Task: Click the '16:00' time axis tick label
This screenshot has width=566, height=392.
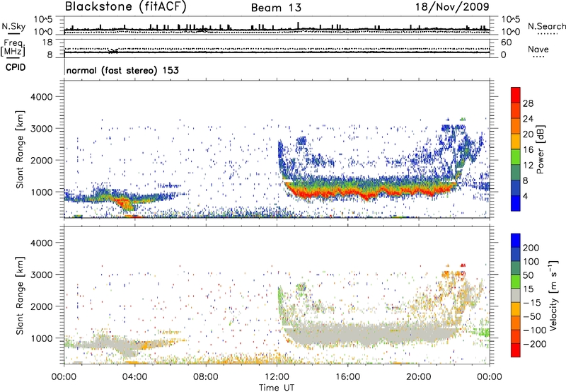Action: [x=347, y=377]
